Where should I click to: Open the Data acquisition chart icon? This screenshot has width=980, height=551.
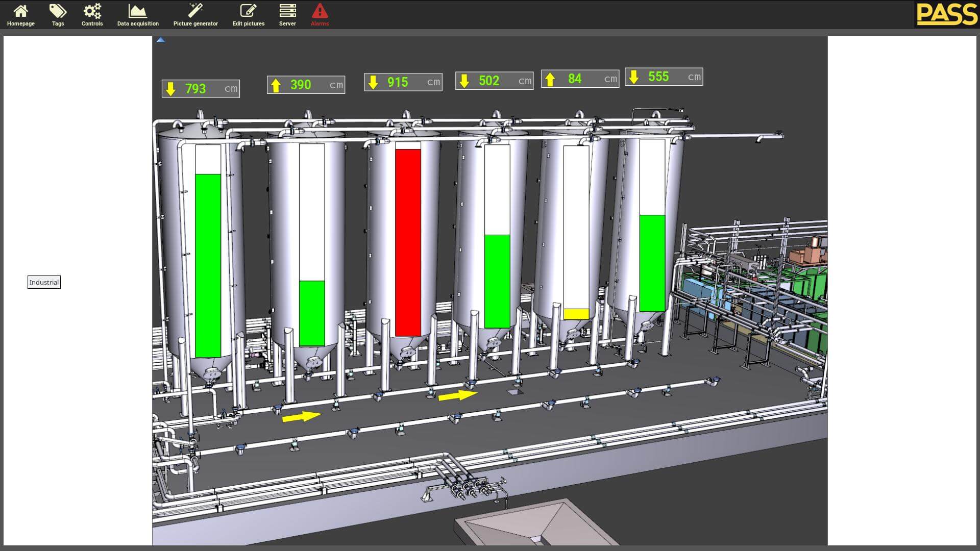[137, 11]
